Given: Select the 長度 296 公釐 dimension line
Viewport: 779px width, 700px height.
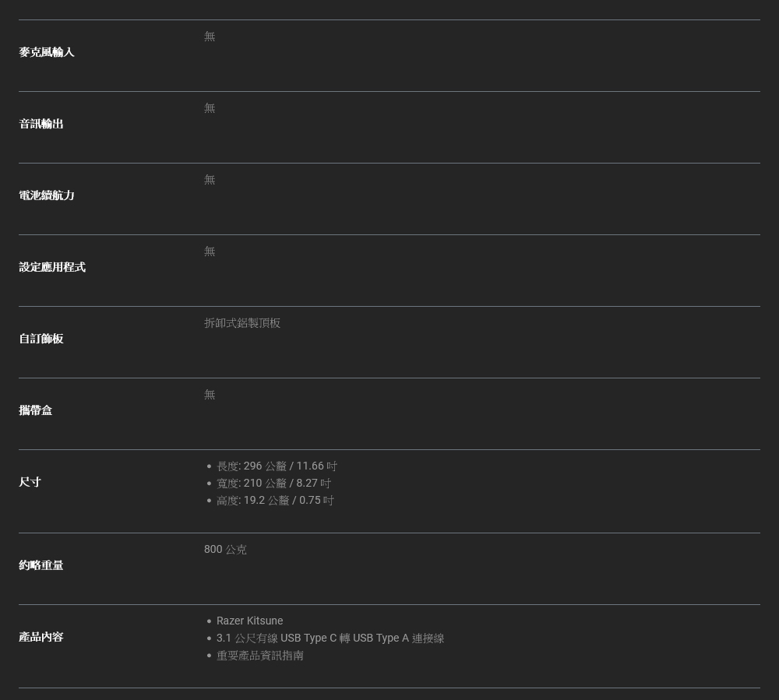Looking at the screenshot, I should click(x=277, y=466).
